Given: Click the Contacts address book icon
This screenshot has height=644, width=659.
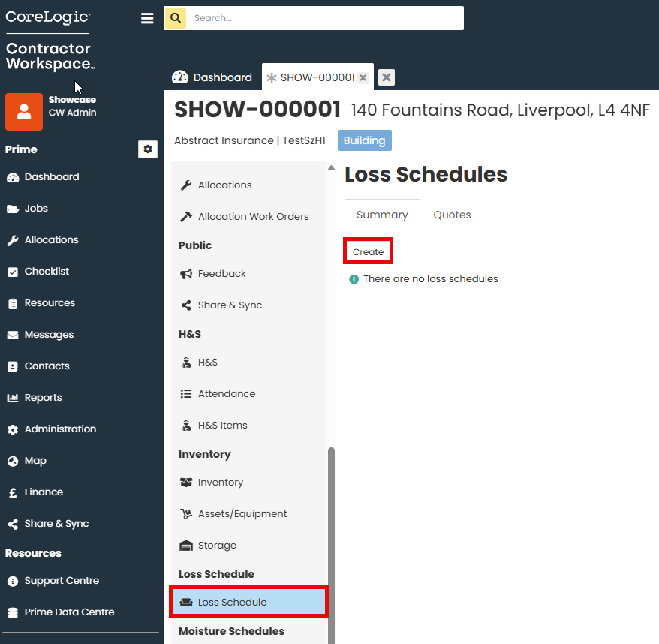Looking at the screenshot, I should pos(13,366).
